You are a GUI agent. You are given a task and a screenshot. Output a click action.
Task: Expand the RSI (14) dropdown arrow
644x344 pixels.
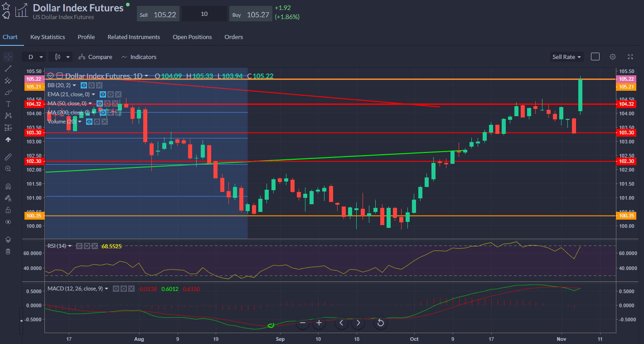[x=70, y=246]
